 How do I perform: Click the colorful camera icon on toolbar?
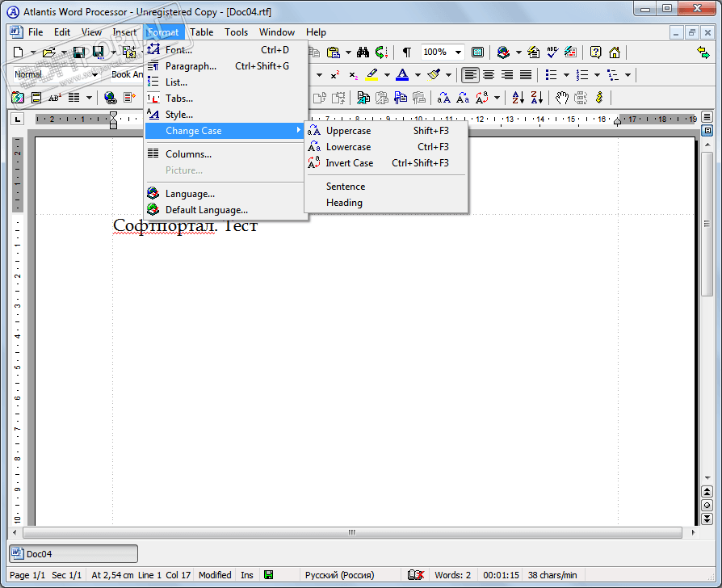click(18, 98)
